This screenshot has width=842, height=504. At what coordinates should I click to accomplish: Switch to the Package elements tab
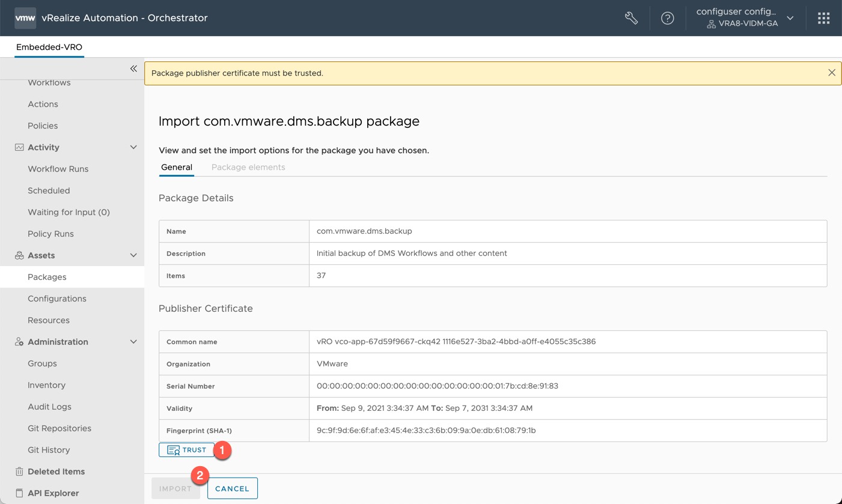tap(248, 167)
